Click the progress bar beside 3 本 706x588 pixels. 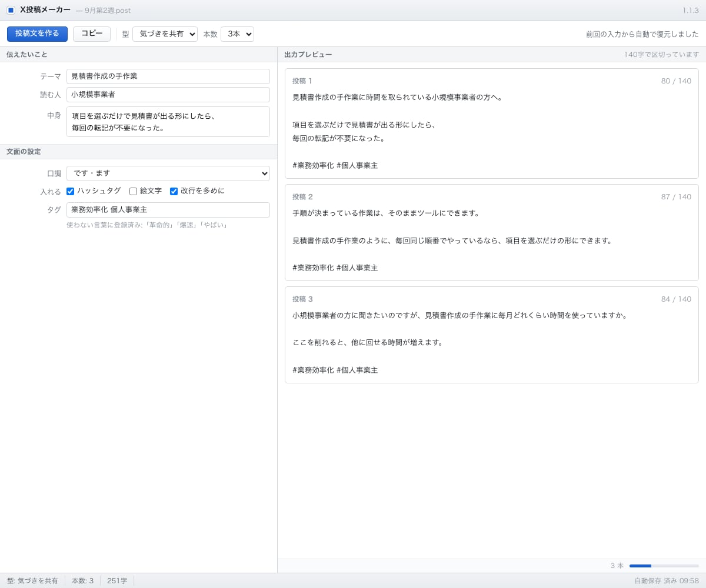tap(664, 566)
